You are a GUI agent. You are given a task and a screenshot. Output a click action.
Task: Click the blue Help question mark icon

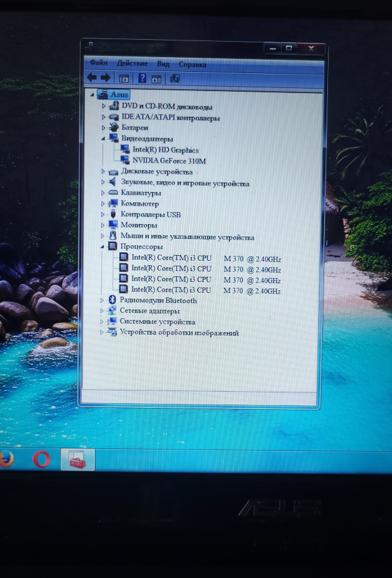coord(142,78)
